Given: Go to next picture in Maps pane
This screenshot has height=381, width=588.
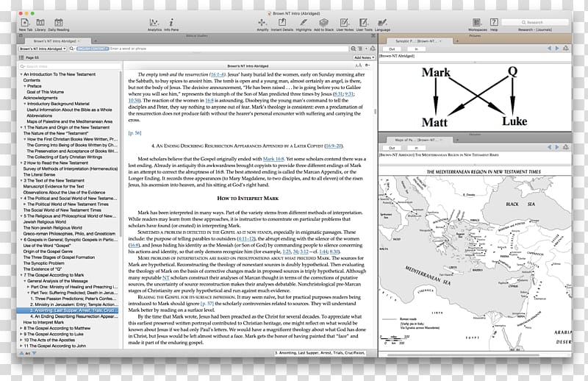Looking at the screenshot, I should [x=557, y=147].
